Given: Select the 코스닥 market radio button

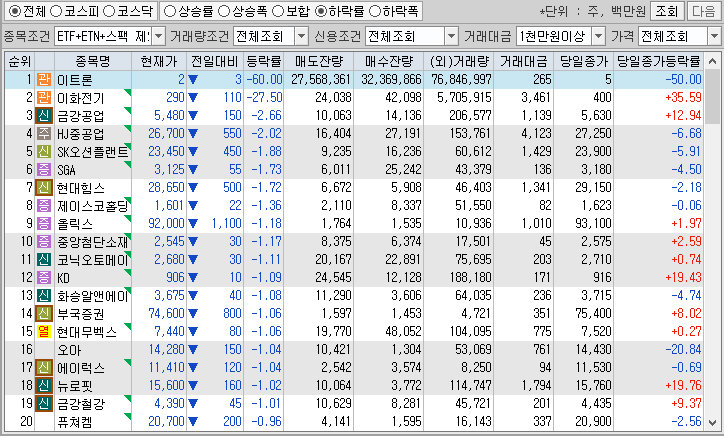Looking at the screenshot, I should pyautogui.click(x=109, y=11).
